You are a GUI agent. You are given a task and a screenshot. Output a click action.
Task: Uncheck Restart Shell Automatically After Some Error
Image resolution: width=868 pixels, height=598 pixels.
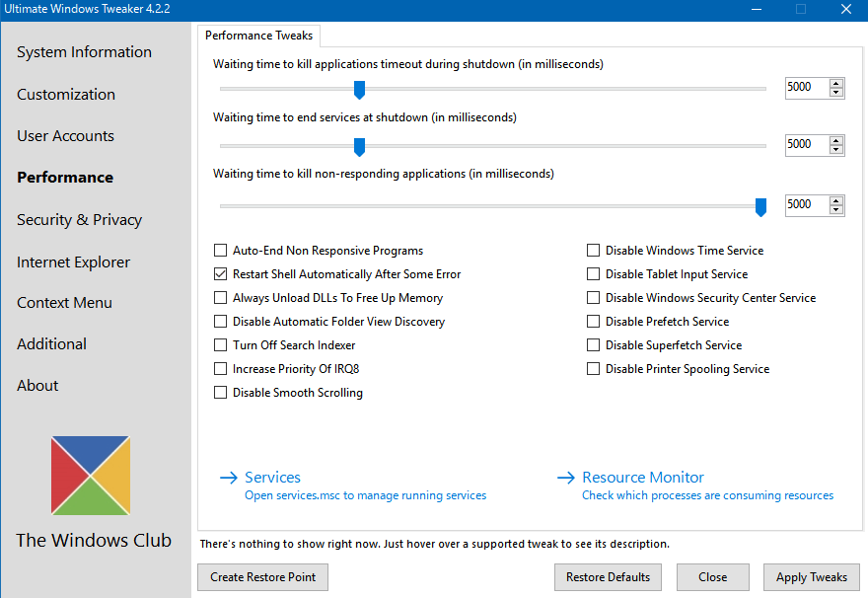pos(221,274)
